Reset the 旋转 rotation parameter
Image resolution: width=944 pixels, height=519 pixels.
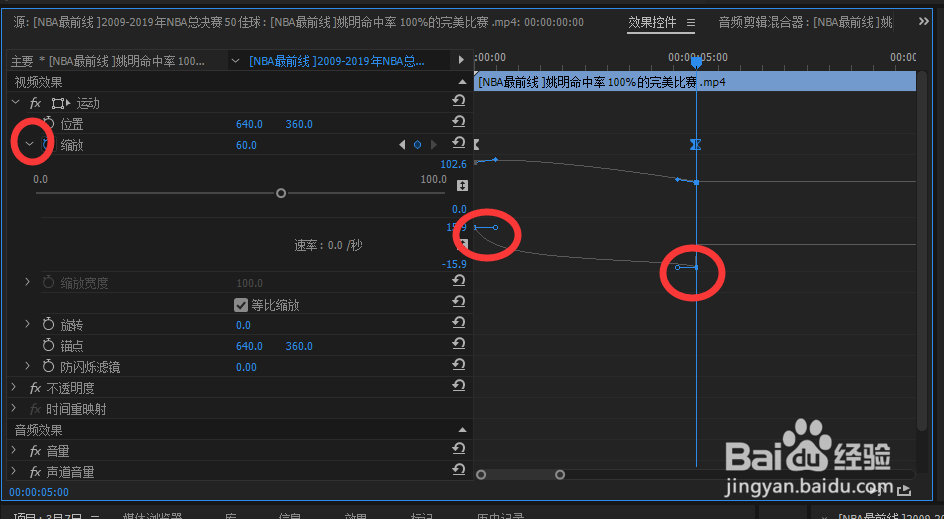click(x=459, y=323)
